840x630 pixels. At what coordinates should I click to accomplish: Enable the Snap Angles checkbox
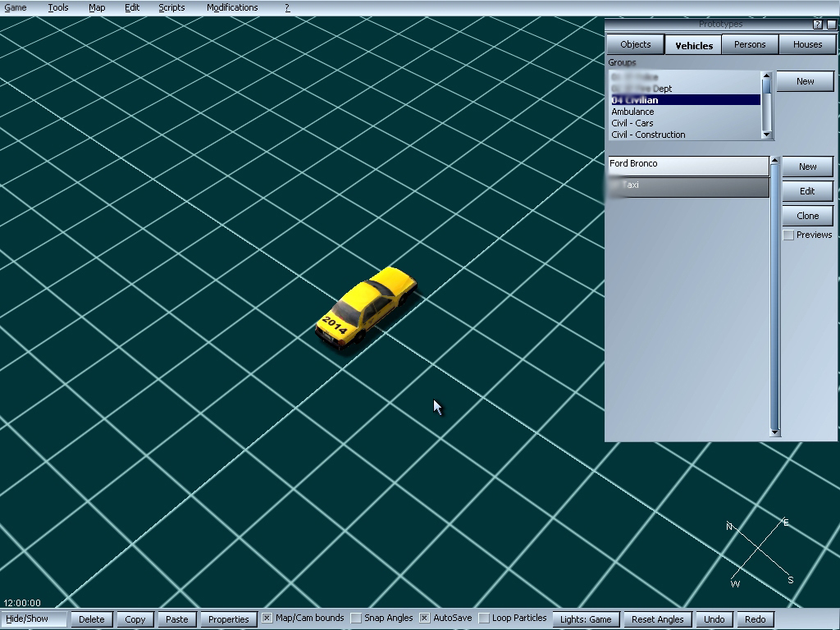(356, 619)
